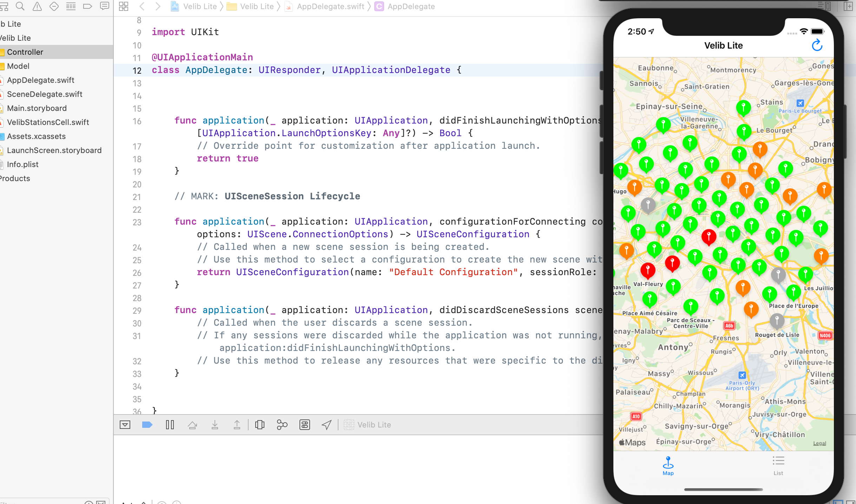The width and height of the screenshot is (856, 504).
Task: Toggle the step-over debug control
Action: coord(193,425)
